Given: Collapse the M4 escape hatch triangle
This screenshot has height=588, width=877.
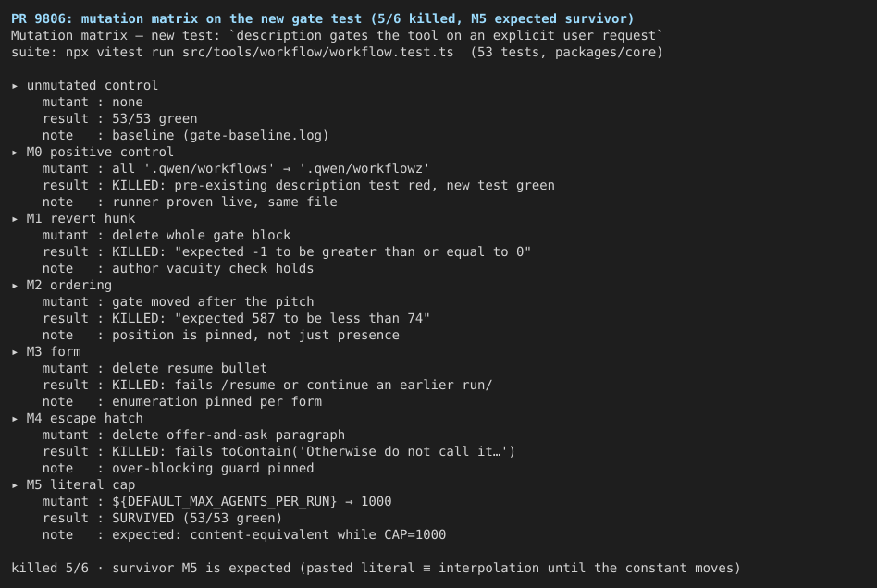Looking at the screenshot, I should coord(15,419).
